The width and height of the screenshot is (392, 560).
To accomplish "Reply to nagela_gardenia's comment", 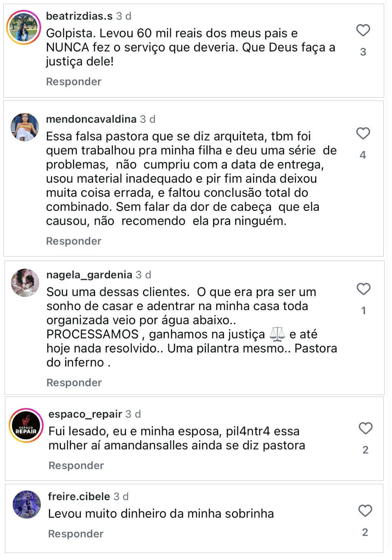I will coord(74,383).
